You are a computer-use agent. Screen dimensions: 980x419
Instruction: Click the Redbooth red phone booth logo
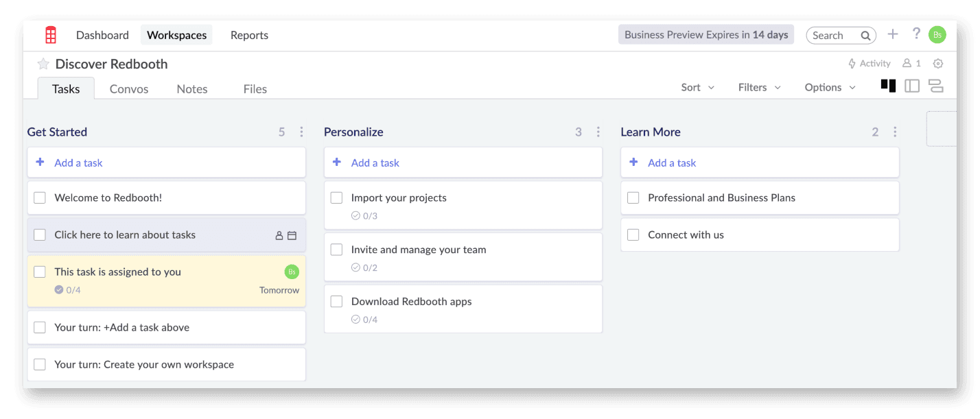[50, 35]
